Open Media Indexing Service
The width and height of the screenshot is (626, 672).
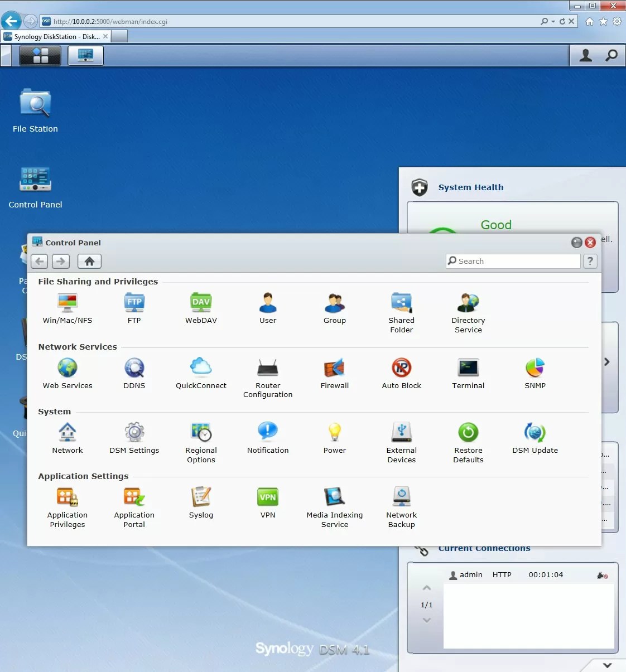point(335,507)
